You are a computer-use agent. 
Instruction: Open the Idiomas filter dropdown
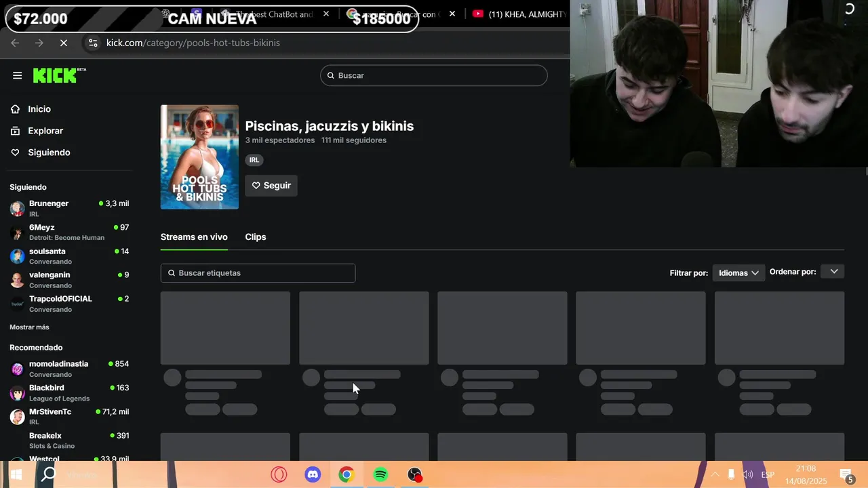tap(738, 272)
